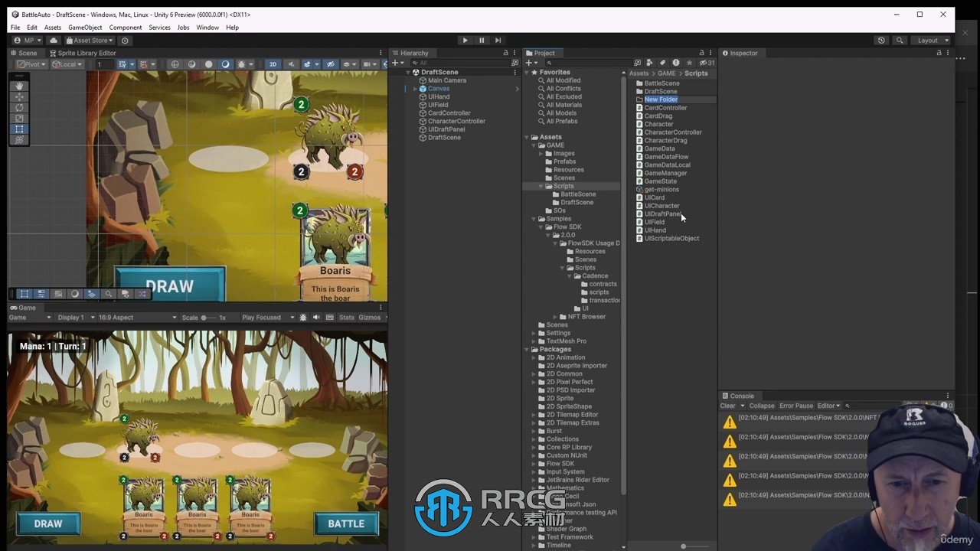The image size is (980, 551).
Task: Open the Window menu
Action: click(207, 28)
